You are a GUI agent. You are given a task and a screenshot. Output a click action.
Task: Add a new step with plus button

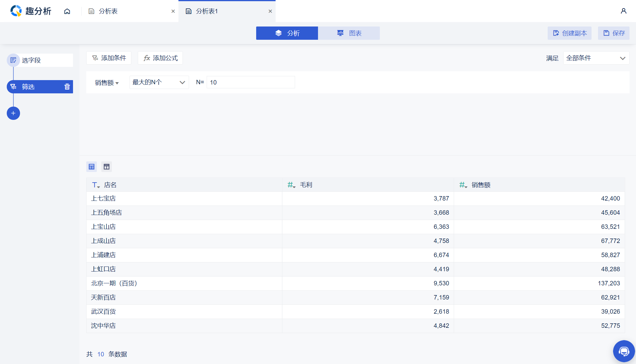[13, 113]
